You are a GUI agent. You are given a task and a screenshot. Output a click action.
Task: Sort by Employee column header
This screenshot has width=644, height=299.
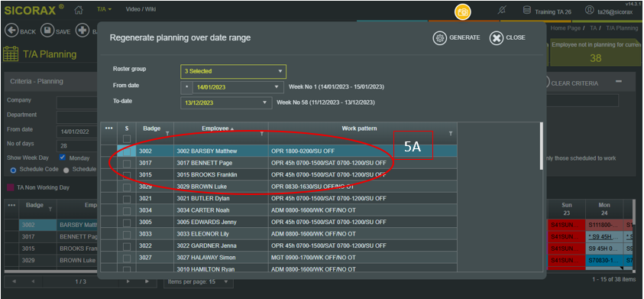tap(215, 128)
